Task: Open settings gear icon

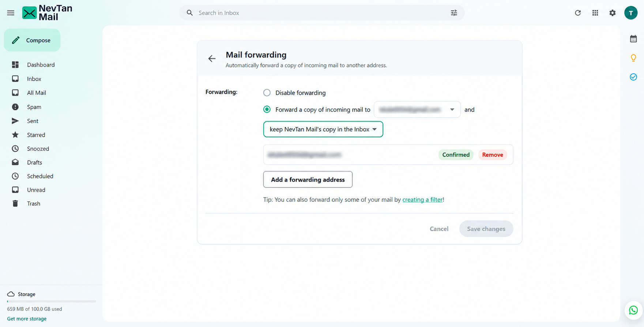Action: coord(613,13)
